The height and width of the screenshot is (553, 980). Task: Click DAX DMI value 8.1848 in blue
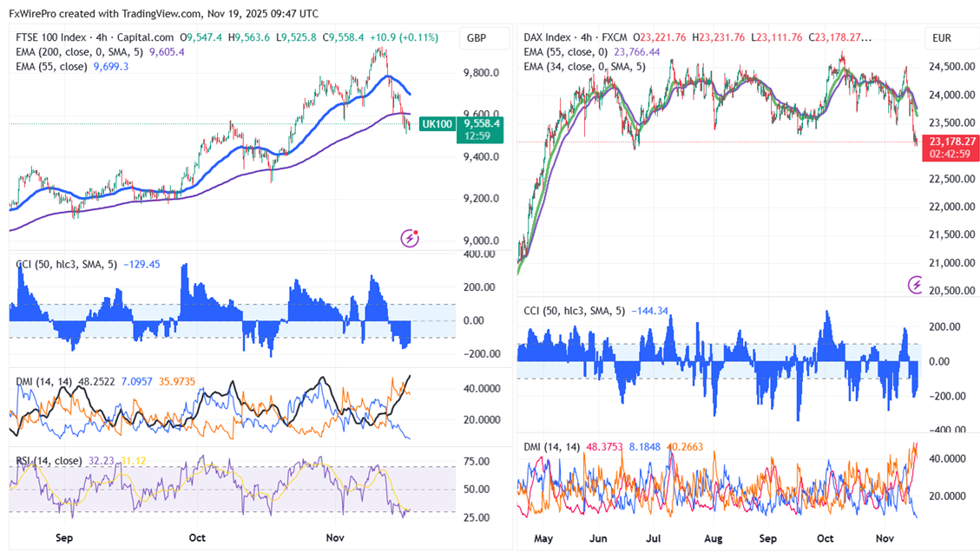click(644, 447)
